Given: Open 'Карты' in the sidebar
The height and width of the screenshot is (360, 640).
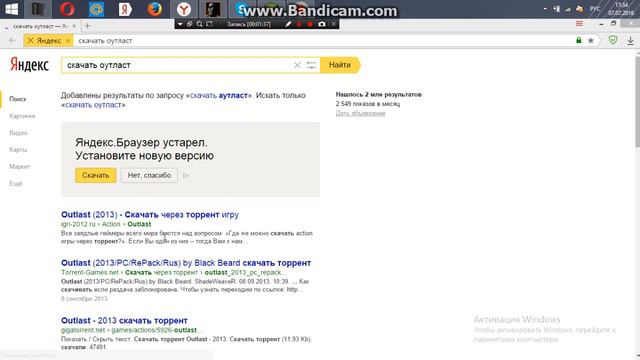Looking at the screenshot, I should pos(18,149).
